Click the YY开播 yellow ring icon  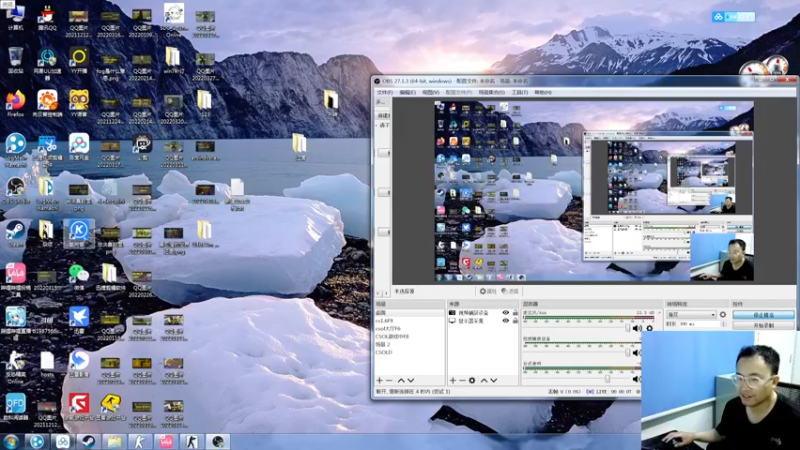tap(79, 60)
